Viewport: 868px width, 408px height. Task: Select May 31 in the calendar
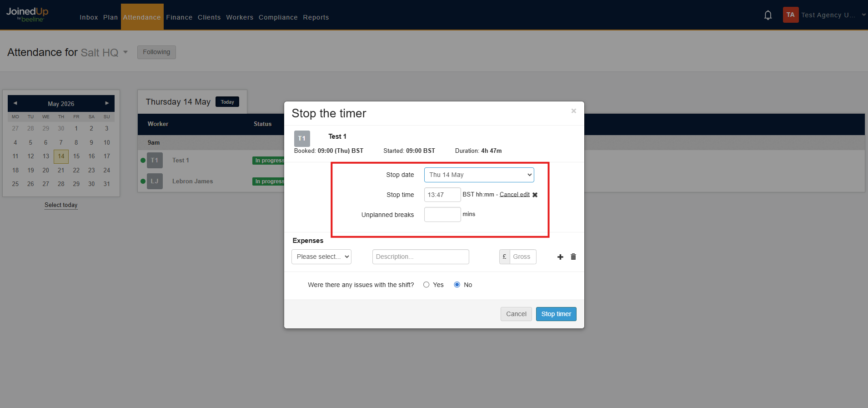click(x=107, y=184)
